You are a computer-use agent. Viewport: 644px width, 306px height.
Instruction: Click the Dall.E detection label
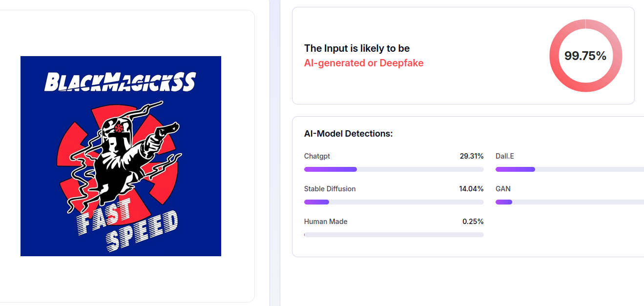[505, 156]
